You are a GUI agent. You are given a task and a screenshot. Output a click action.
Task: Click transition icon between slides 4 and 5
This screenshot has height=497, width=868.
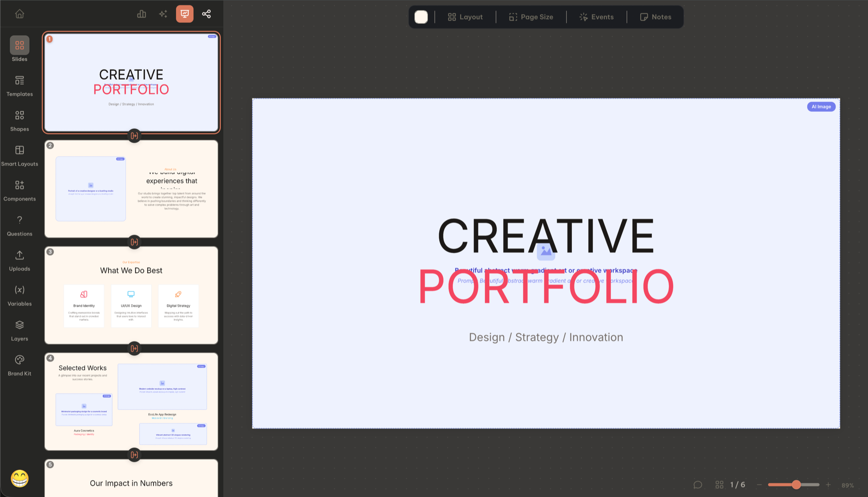(134, 455)
